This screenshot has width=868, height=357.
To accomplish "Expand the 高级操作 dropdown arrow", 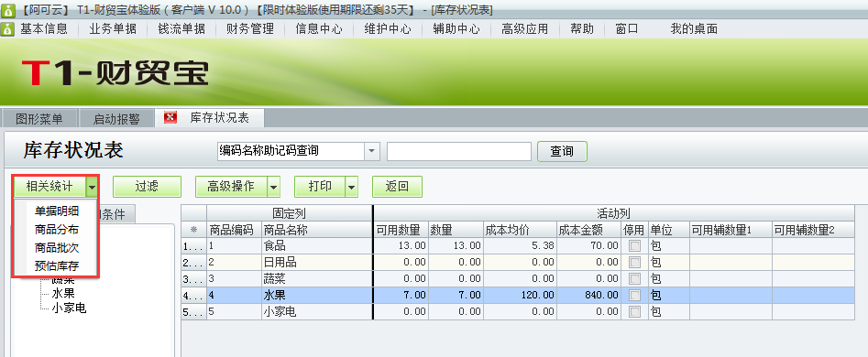I will (273, 187).
